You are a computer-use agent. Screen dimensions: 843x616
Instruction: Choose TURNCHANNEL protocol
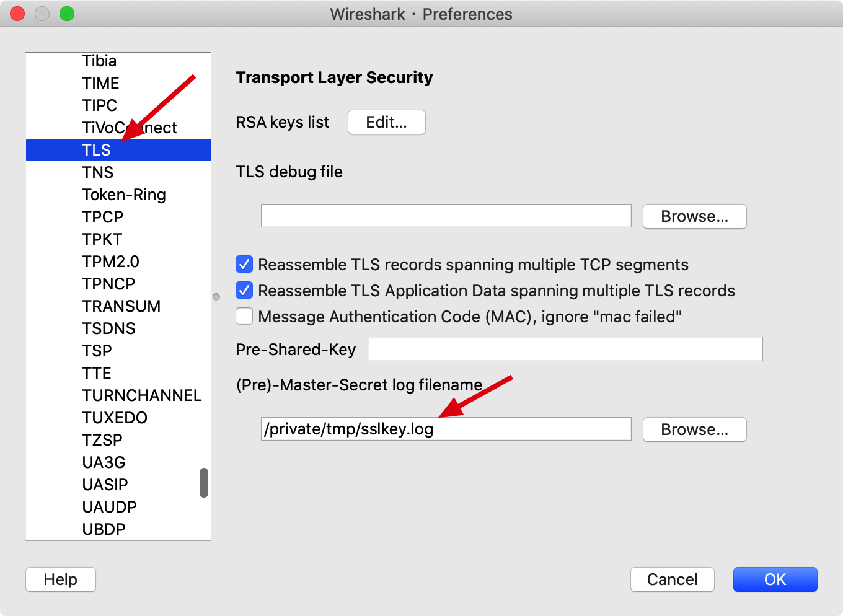(118, 395)
